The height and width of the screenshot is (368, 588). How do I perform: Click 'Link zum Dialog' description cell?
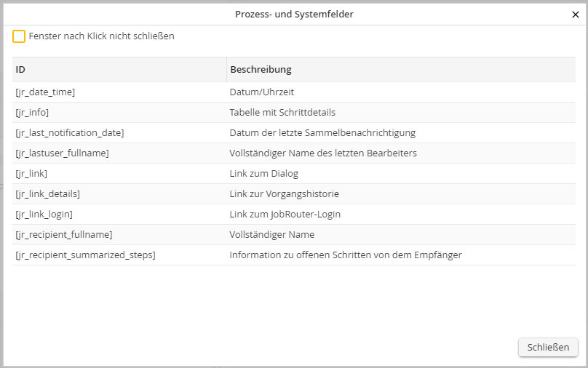(x=263, y=174)
